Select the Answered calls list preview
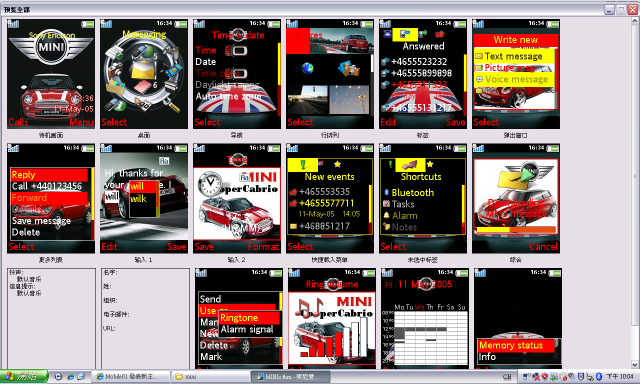This screenshot has width=640, height=384. pos(423,74)
